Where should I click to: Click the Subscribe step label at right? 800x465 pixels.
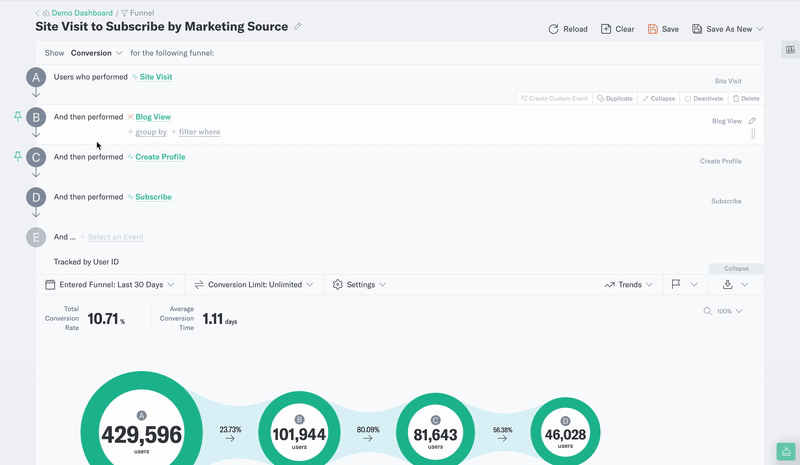tap(726, 201)
